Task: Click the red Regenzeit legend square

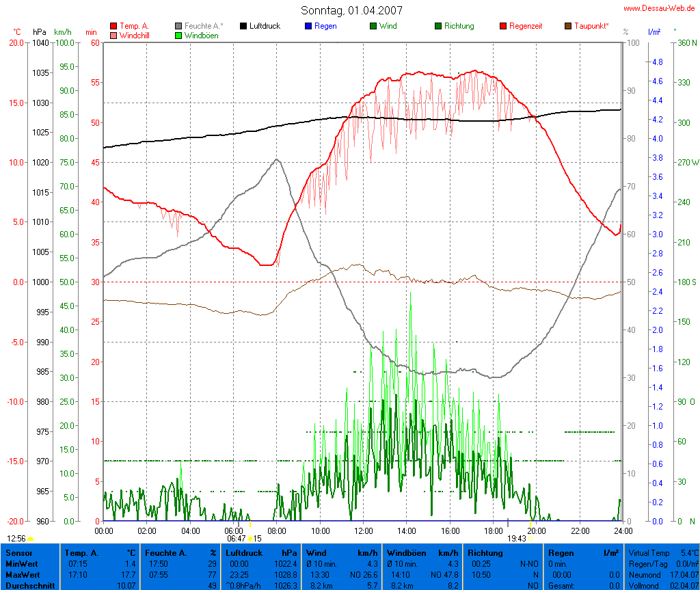Action: [x=503, y=26]
